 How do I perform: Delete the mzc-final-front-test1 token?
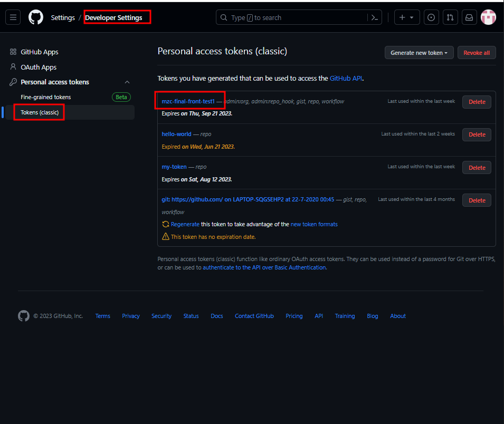pos(477,102)
